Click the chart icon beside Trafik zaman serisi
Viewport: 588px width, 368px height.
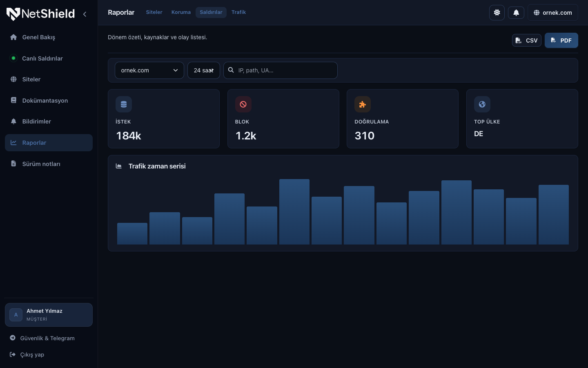pyautogui.click(x=119, y=166)
